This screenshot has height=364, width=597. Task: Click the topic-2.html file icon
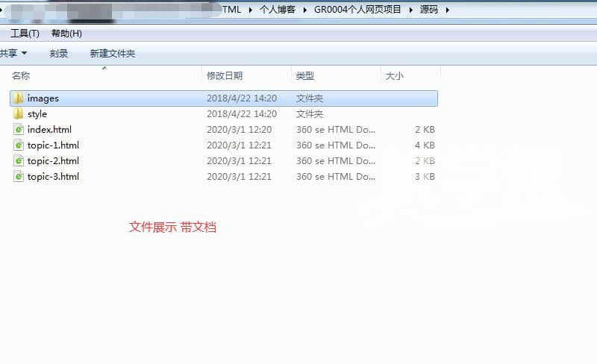pos(19,161)
